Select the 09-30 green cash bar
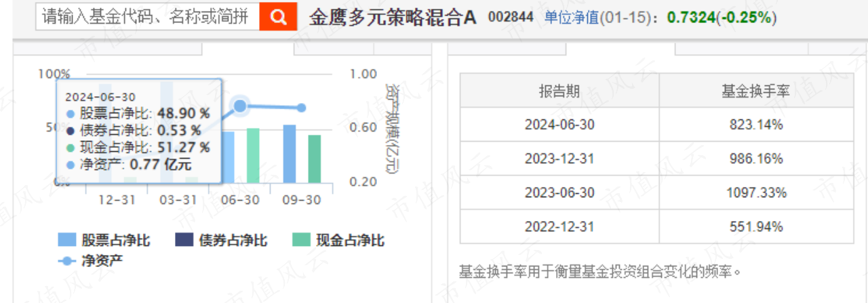Screen dimensions: 868x303 (315, 159)
